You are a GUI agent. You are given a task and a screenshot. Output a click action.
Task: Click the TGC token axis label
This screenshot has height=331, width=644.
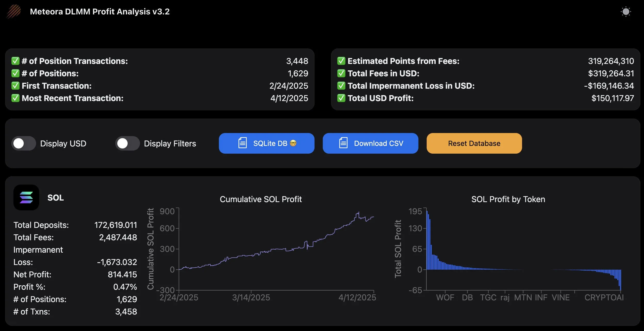point(488,297)
